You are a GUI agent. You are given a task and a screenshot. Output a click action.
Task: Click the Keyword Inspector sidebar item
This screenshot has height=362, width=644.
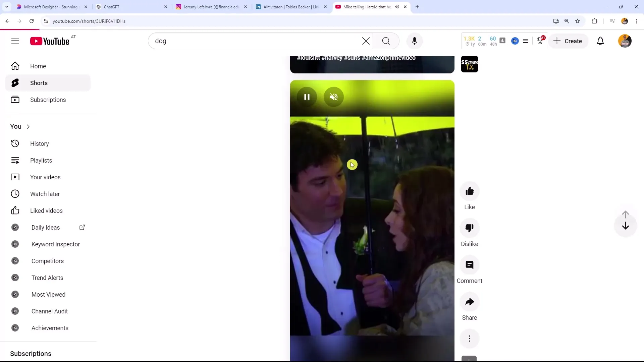point(56,244)
